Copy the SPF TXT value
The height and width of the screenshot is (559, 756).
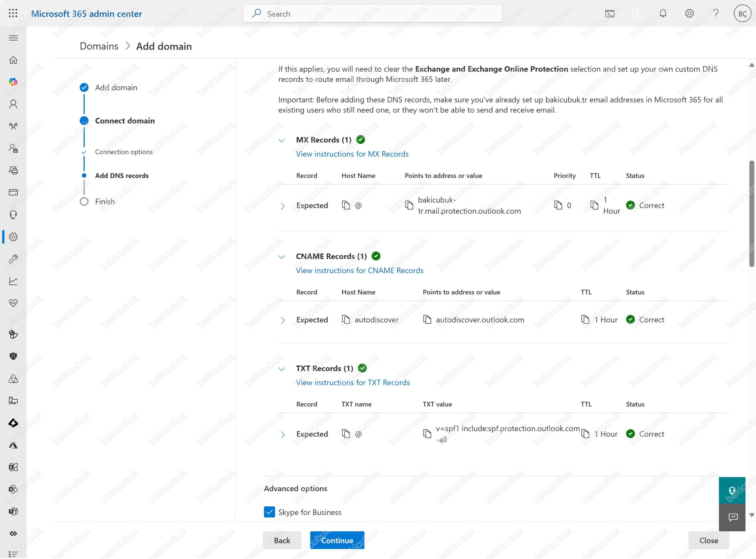[427, 433]
